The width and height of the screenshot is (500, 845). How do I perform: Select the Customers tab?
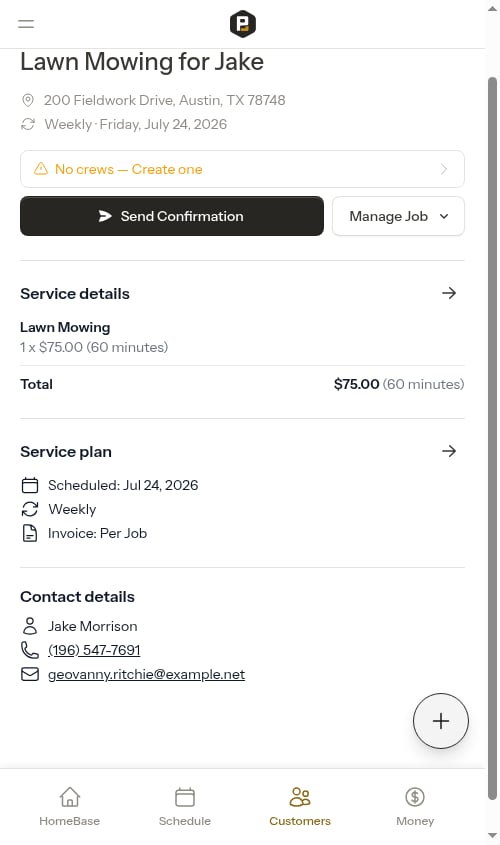coord(300,806)
